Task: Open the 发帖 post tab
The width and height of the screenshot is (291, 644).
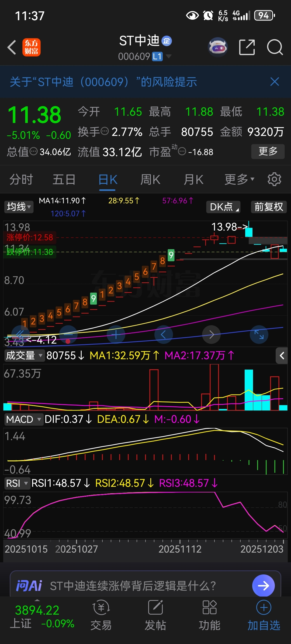Action: click(x=155, y=616)
